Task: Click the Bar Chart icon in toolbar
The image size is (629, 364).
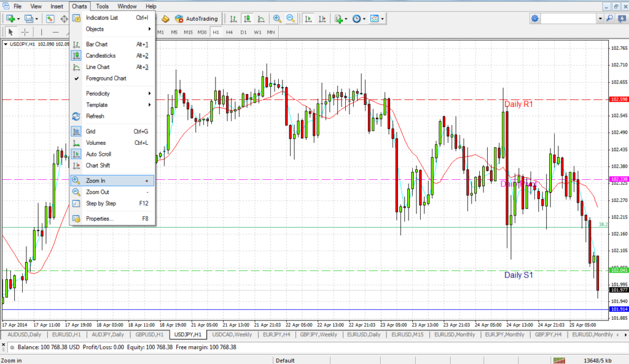Action: pyautogui.click(x=233, y=18)
